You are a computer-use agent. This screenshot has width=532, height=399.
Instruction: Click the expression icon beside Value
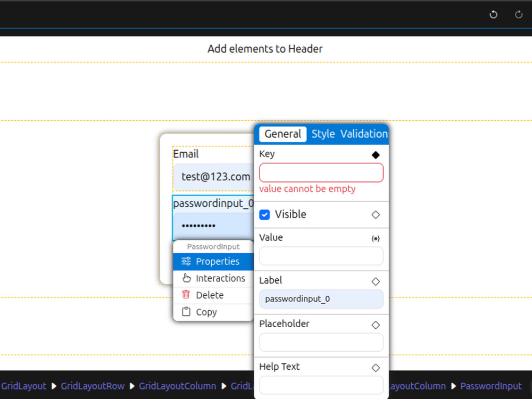click(376, 238)
